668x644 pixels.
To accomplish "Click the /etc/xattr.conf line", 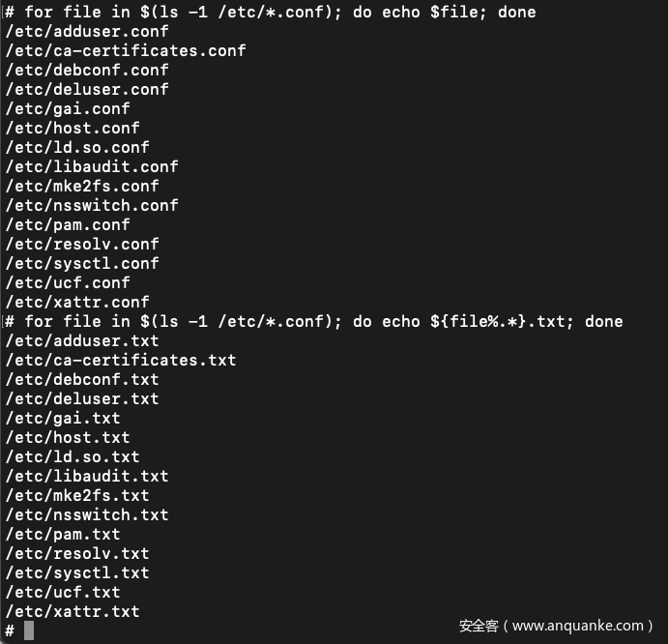I will [x=77, y=302].
